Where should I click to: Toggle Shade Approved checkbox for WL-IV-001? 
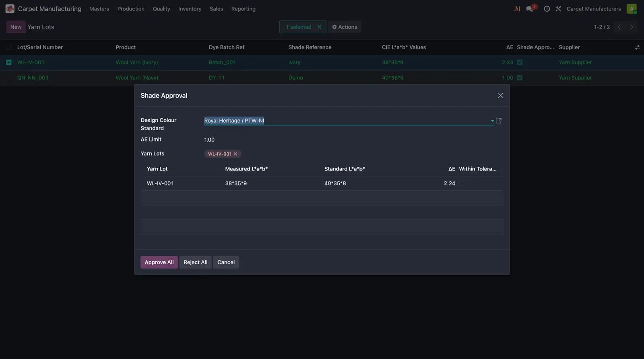pyautogui.click(x=520, y=62)
